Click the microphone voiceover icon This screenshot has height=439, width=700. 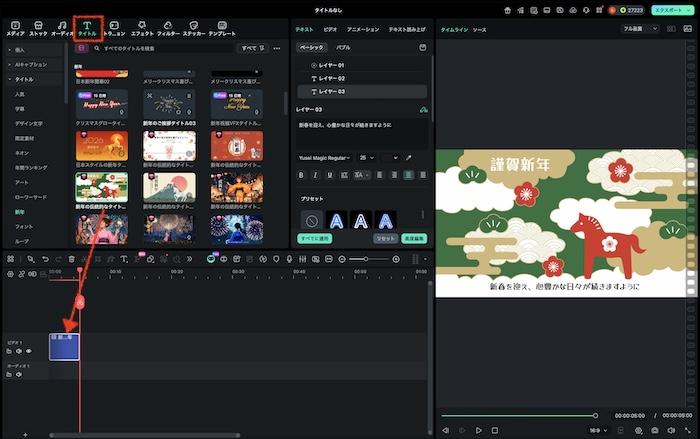pos(289,259)
